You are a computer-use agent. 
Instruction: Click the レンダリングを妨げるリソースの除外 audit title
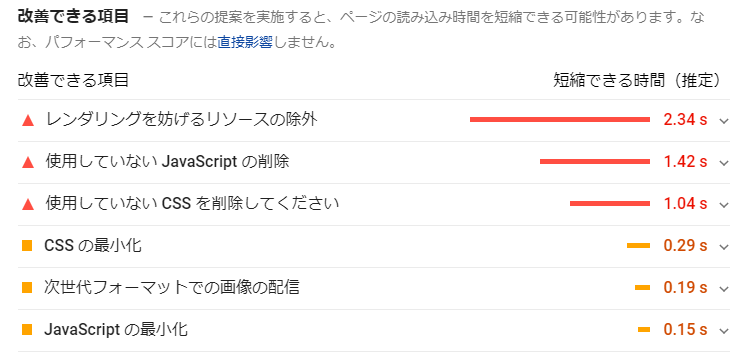[x=181, y=119]
